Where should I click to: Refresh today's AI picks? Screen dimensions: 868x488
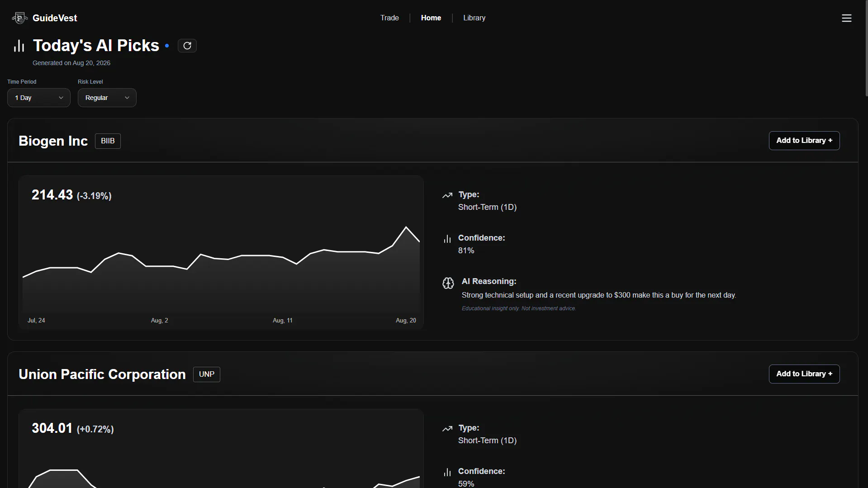pos(187,46)
